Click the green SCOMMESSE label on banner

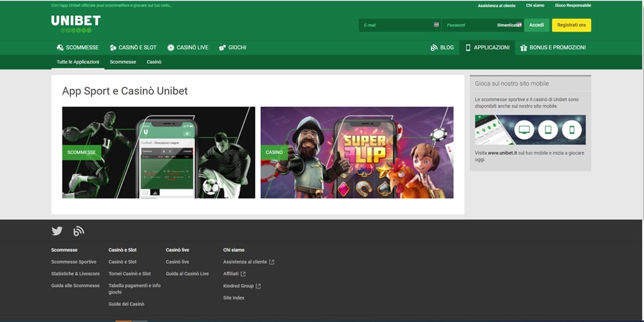pyautogui.click(x=82, y=153)
